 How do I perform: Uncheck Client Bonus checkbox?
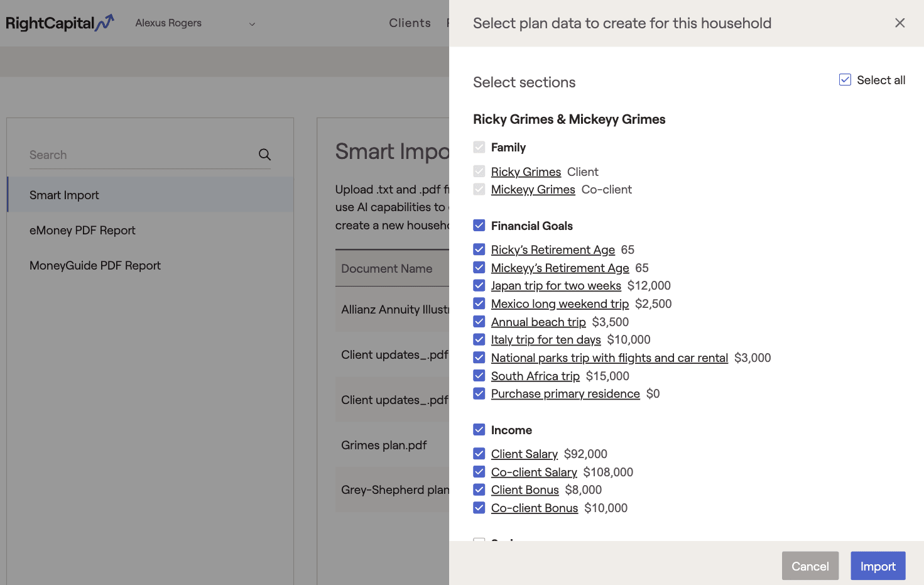coord(479,489)
